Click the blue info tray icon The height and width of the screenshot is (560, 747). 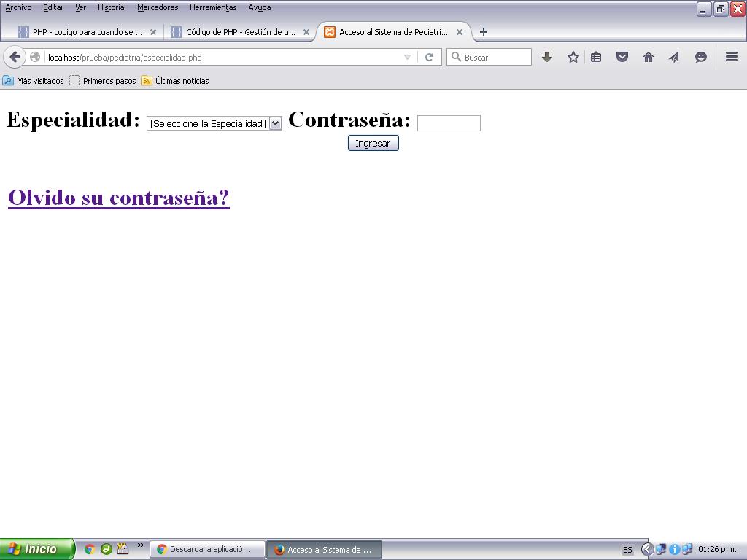(x=674, y=549)
